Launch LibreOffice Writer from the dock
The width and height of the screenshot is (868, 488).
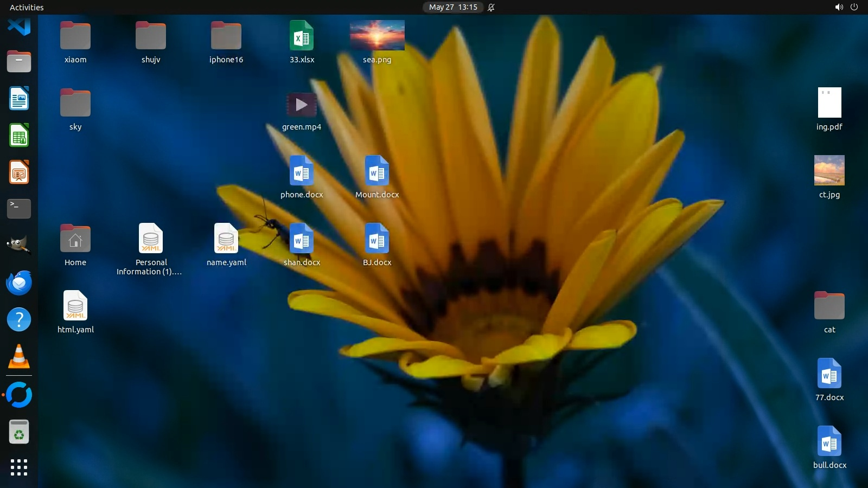click(19, 99)
